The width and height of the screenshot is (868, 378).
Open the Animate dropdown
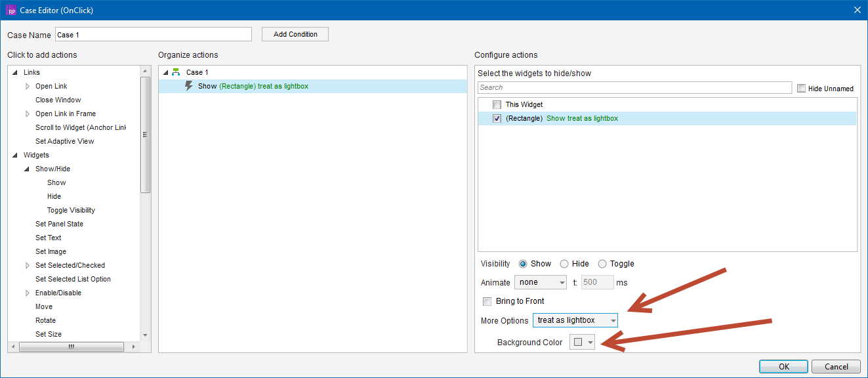541,282
